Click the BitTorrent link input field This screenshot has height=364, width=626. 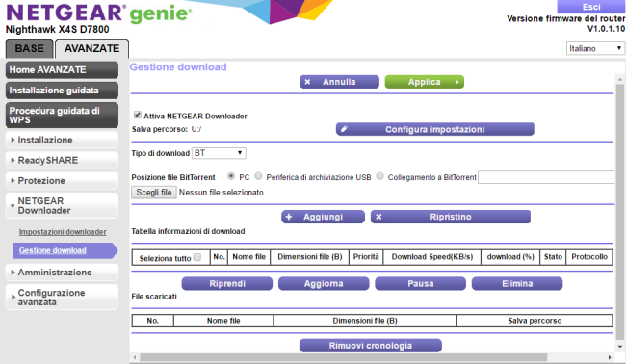coord(546,177)
